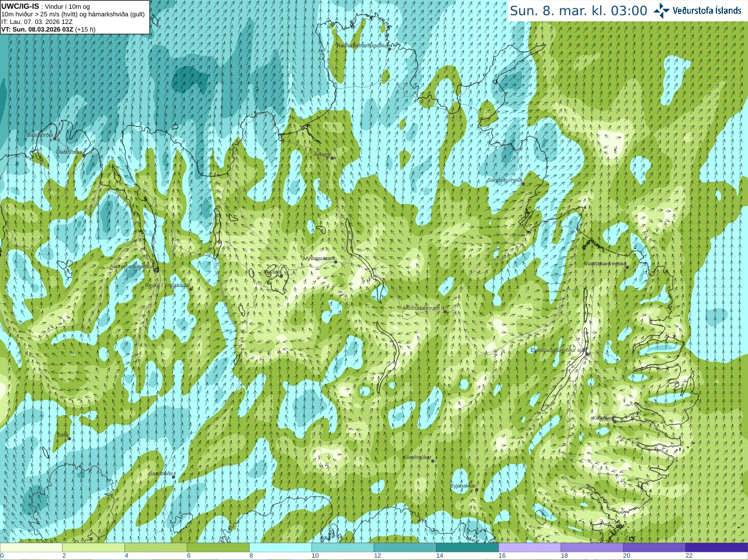Image resolution: width=748 pixels, height=560 pixels.
Task: Select the Siglufjörður station marker
Action: 55,139
